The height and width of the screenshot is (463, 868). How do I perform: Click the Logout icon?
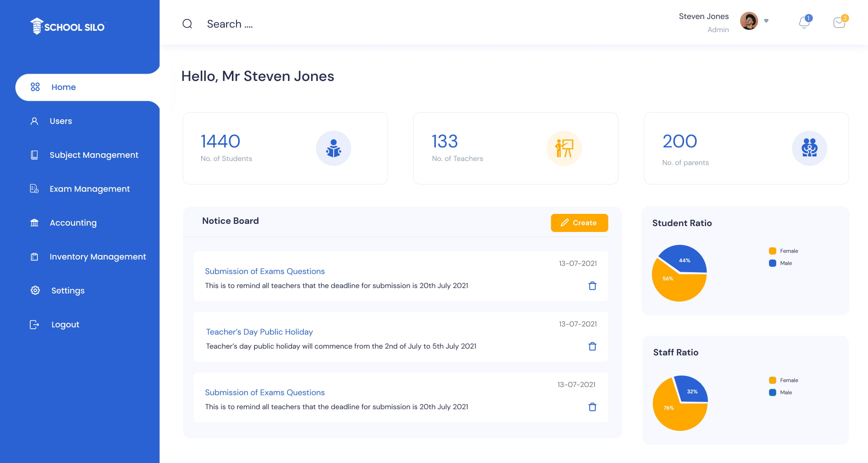tap(35, 324)
